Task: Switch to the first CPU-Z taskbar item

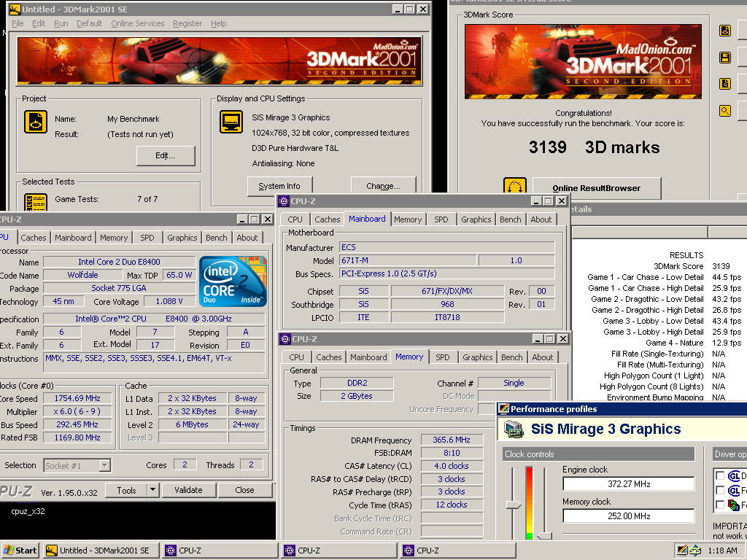Action: tap(219, 551)
